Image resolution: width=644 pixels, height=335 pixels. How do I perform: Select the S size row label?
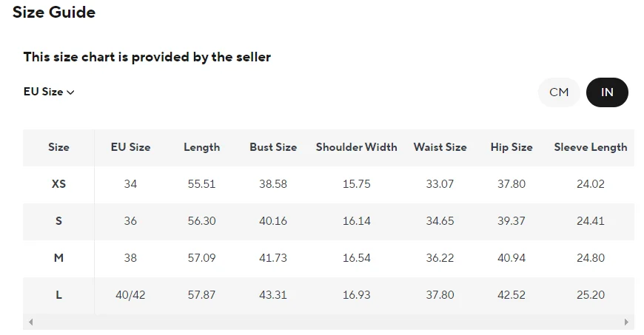point(58,221)
